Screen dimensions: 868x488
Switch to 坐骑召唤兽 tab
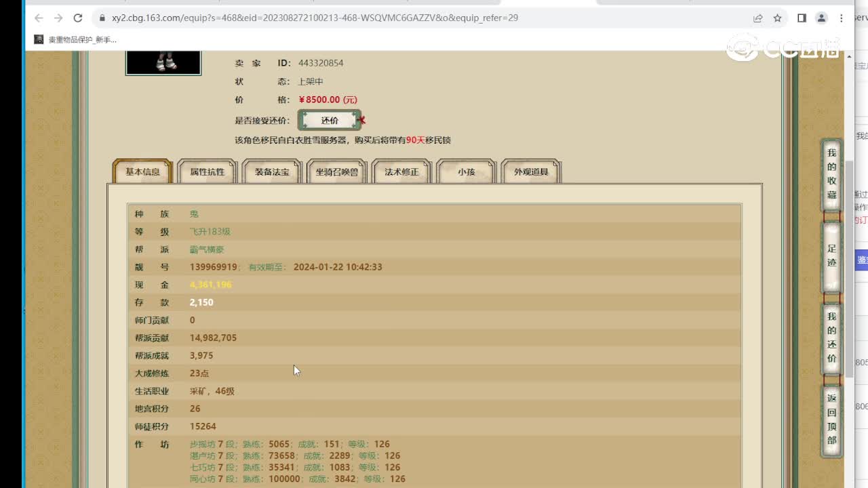pyautogui.click(x=337, y=171)
